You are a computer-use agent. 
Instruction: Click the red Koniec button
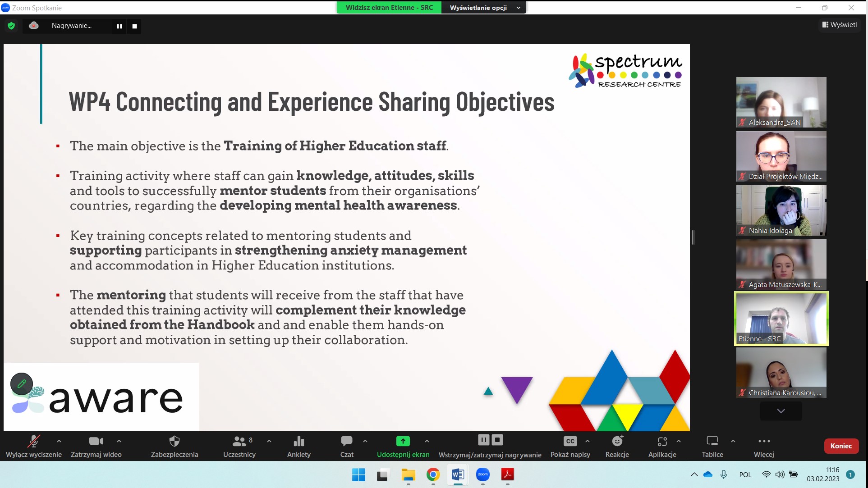tap(840, 446)
